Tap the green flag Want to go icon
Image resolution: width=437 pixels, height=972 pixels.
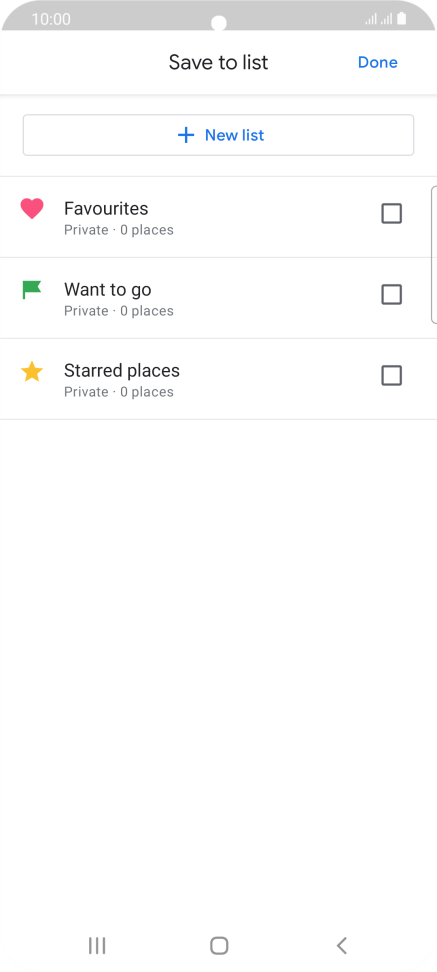pos(32,289)
